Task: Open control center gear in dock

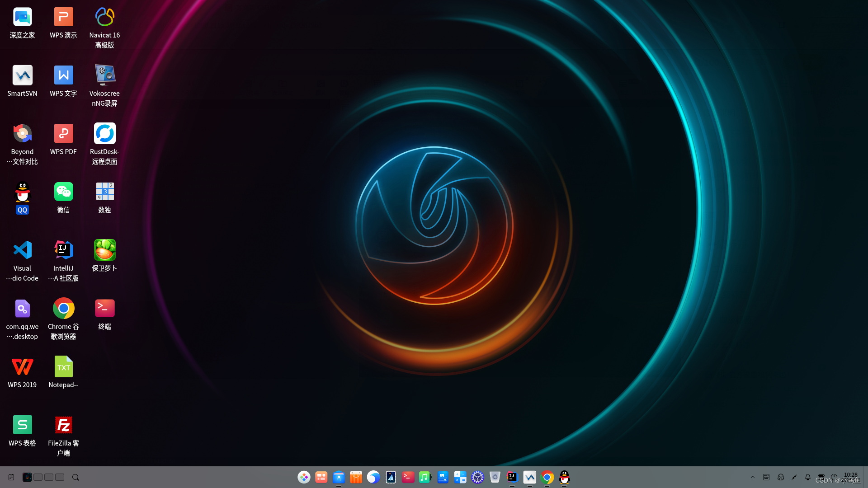Action: tap(477, 477)
